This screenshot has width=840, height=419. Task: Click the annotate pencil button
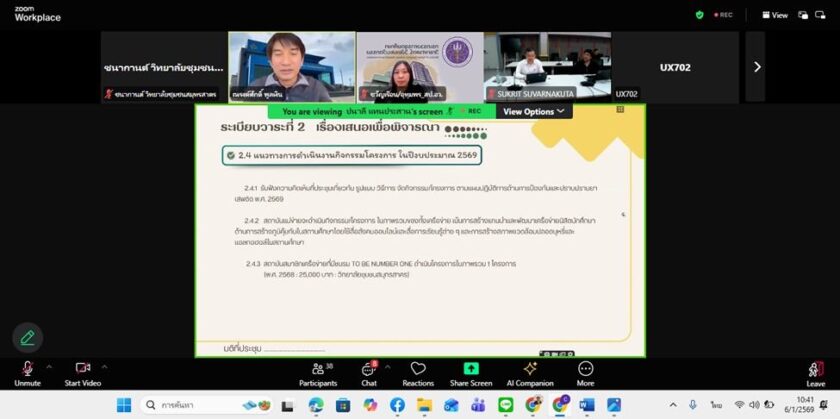point(27,337)
